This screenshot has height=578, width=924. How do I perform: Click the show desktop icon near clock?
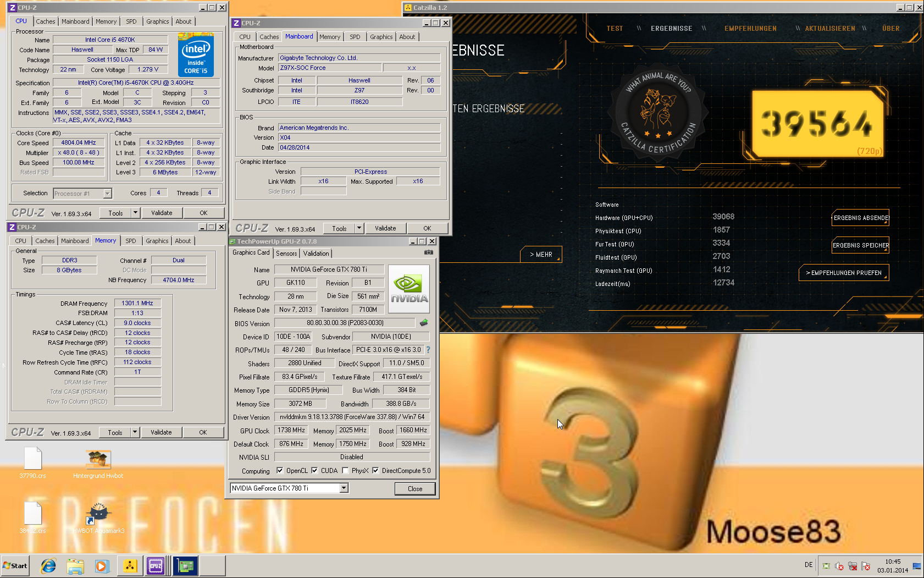(916, 566)
